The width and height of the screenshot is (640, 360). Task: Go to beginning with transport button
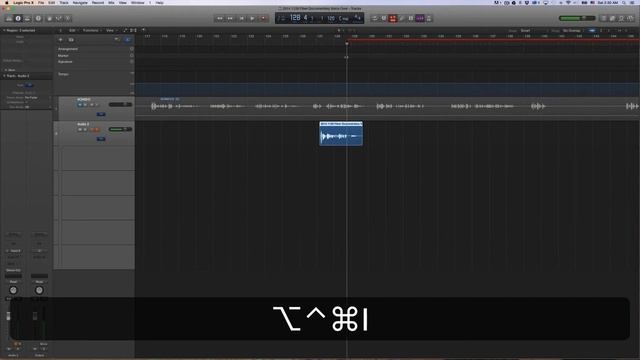pos(242,18)
